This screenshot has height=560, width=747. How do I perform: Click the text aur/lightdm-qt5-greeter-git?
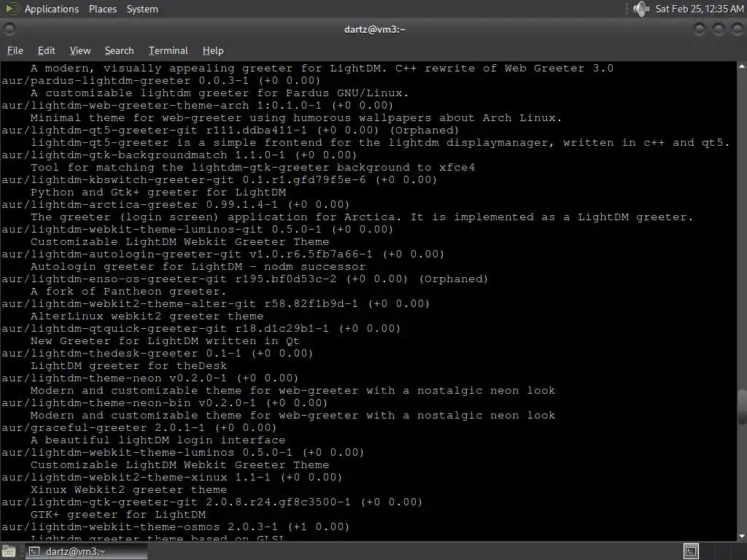pyautogui.click(x=99, y=130)
